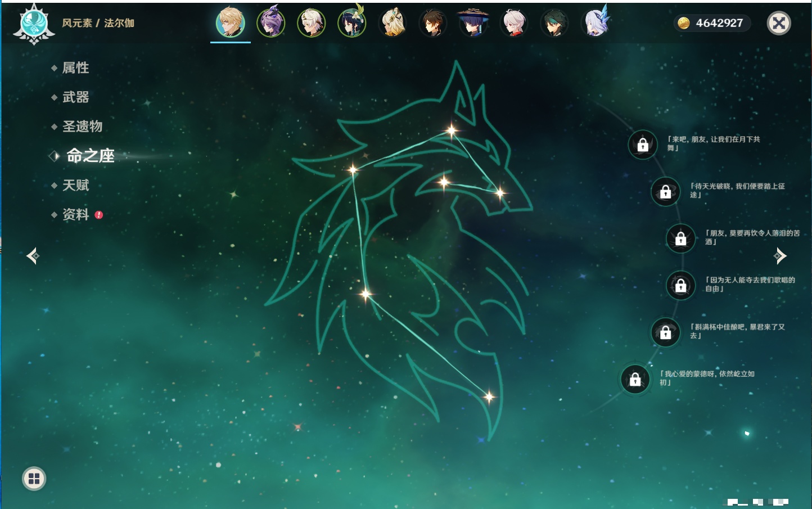This screenshot has height=509, width=812.
Task: Click the Anemo element emblem icon
Action: point(34,24)
